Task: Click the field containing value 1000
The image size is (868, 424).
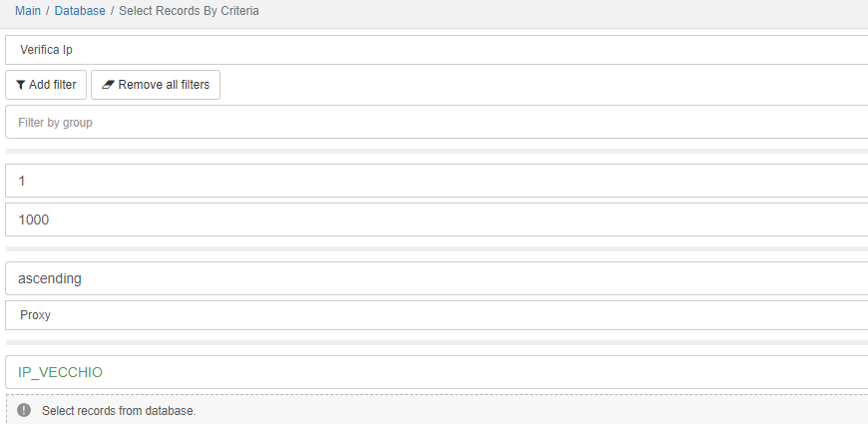Action: coord(437,219)
